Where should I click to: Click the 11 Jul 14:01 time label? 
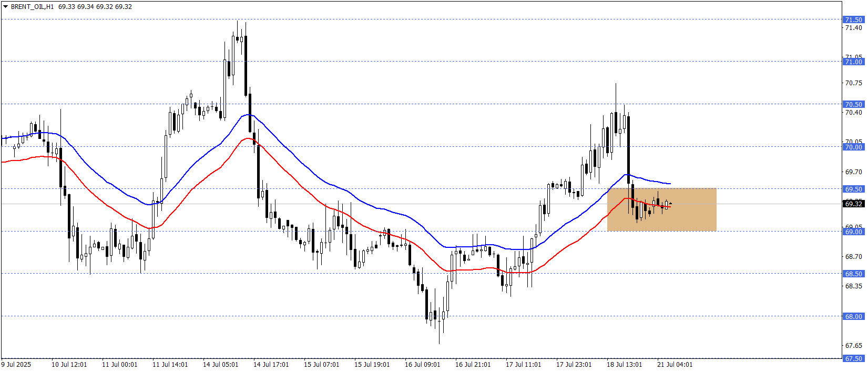[170, 364]
